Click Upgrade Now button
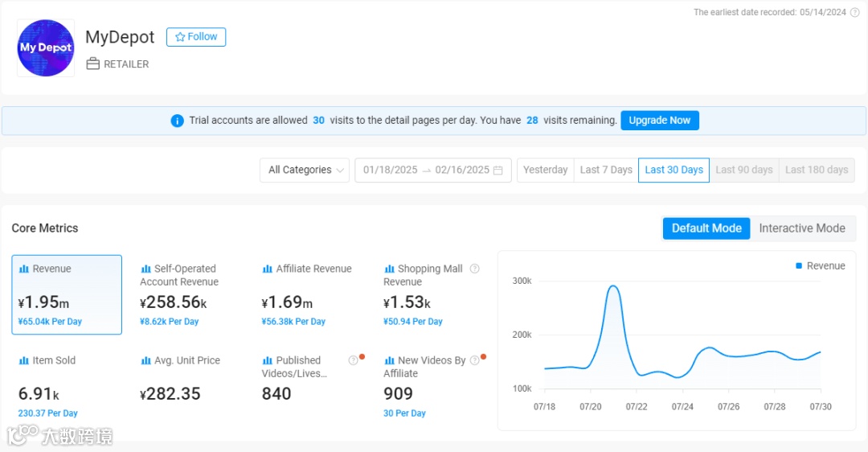The image size is (868, 452). [660, 120]
